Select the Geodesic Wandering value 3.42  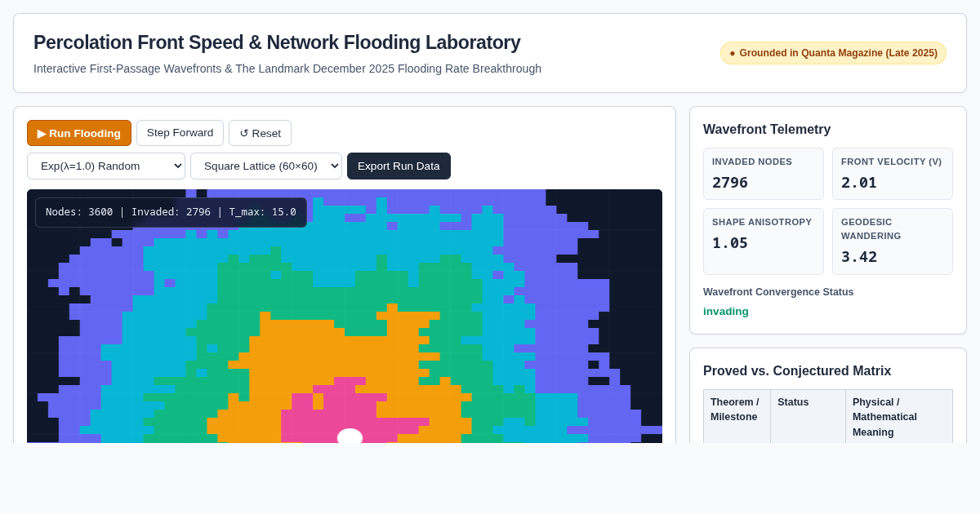(859, 256)
